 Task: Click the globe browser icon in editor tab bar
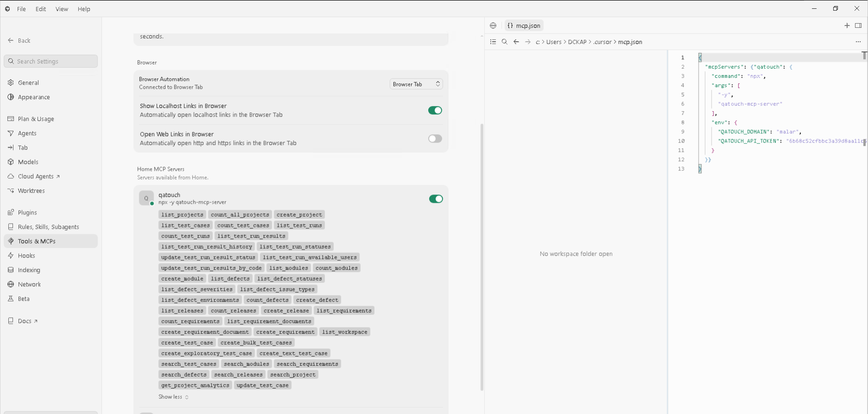(x=493, y=25)
